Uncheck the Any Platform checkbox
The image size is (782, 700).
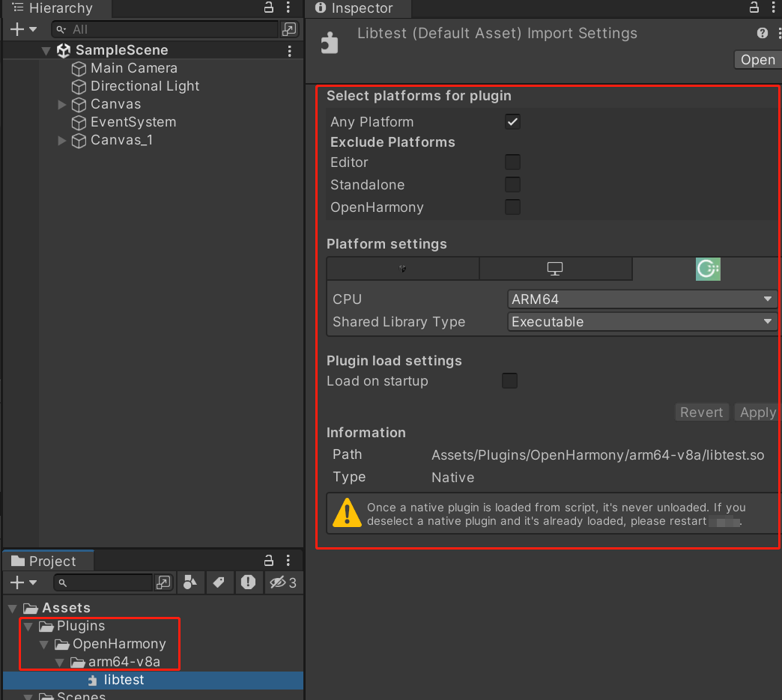[512, 122]
